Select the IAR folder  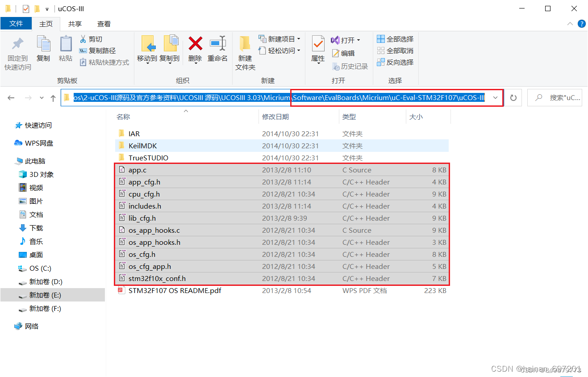(x=282, y=134)
